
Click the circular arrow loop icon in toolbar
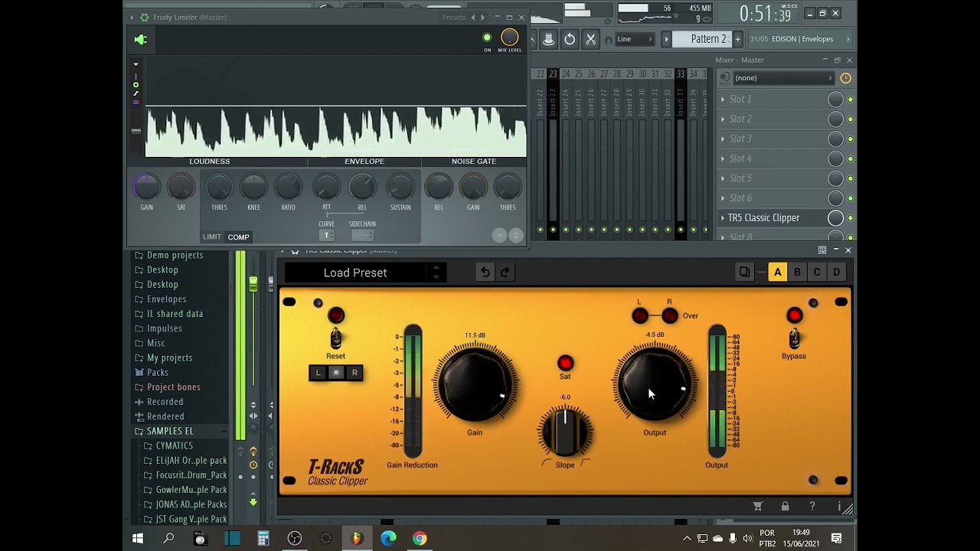click(x=570, y=39)
